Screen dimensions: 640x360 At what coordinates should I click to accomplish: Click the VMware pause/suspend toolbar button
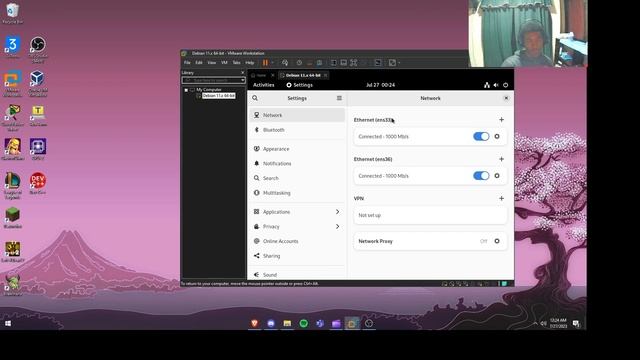(x=265, y=63)
